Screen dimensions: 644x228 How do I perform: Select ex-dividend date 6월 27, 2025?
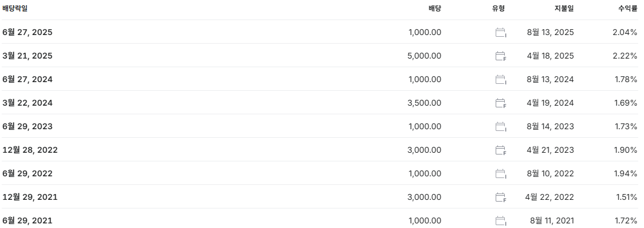pos(28,32)
